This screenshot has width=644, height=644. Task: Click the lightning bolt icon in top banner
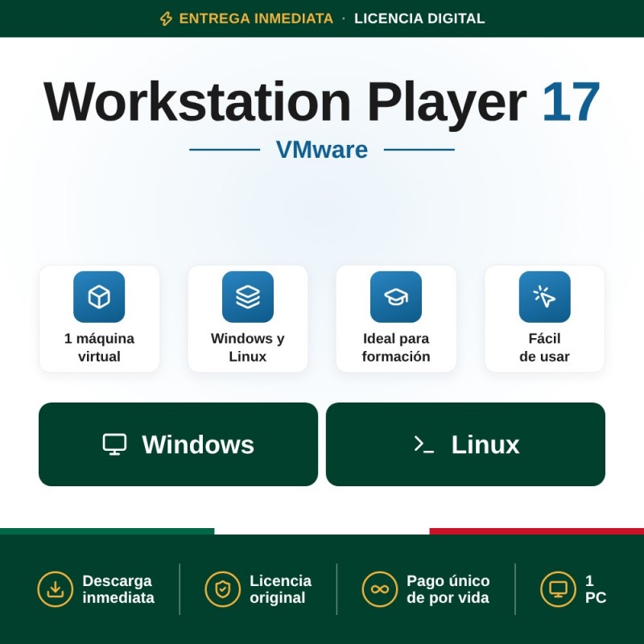click(x=166, y=19)
